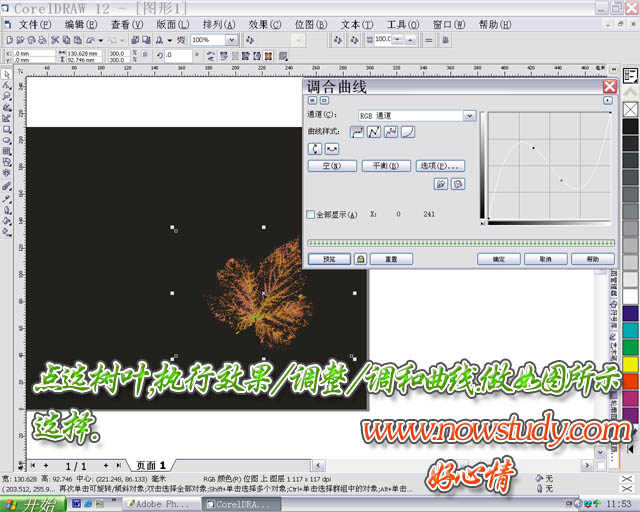Select the Graph paper tool
This screenshot has height=512, width=640.
pos(7,151)
